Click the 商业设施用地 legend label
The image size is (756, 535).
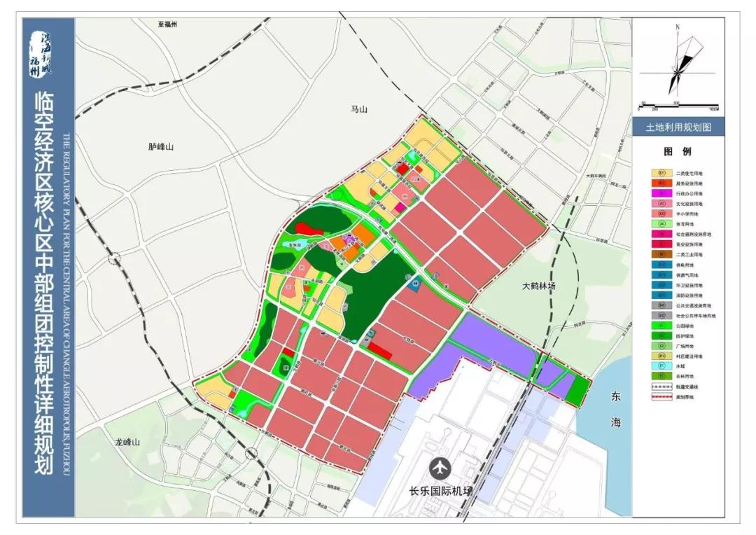tap(689, 244)
